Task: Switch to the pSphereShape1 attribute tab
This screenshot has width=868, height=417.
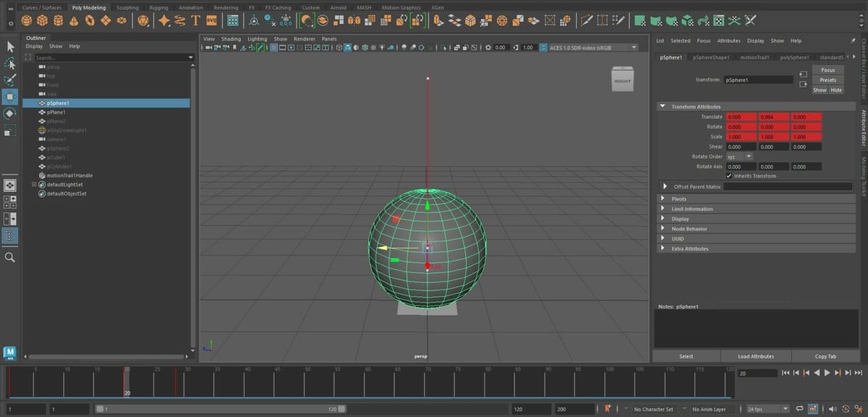Action: [711, 57]
